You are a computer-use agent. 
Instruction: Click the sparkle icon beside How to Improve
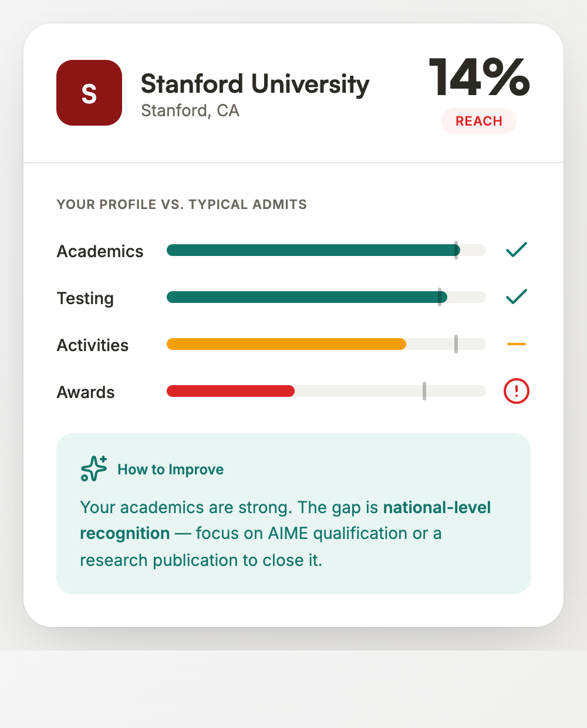click(x=94, y=469)
